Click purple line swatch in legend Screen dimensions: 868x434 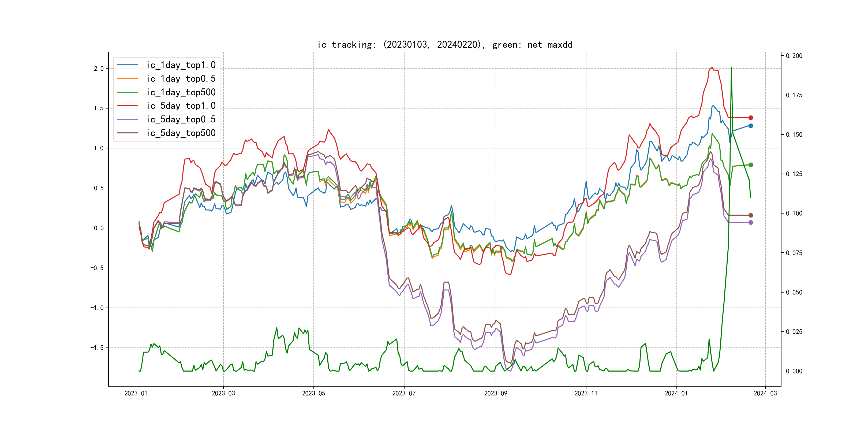[x=127, y=119]
